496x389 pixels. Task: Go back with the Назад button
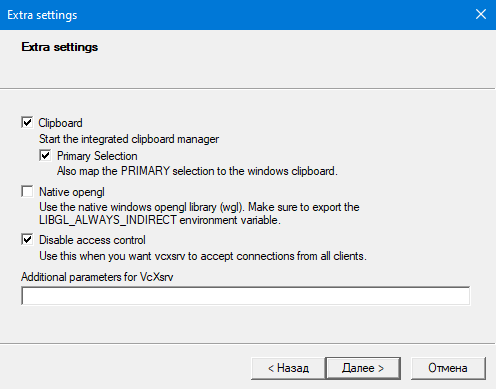pyautogui.click(x=288, y=368)
